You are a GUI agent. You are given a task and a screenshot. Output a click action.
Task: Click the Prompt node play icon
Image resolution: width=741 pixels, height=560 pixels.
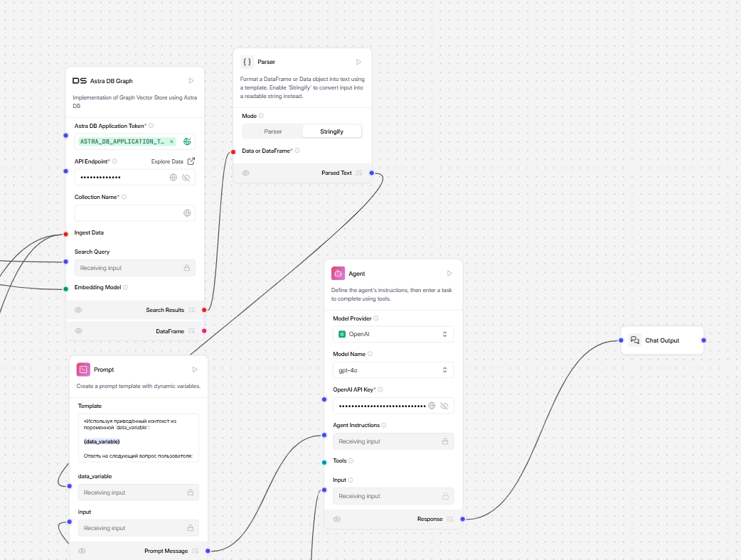195,370
